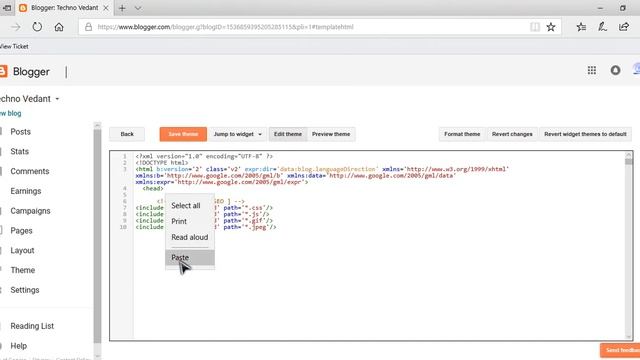Open Posts in the sidebar
Viewport: 640px width, 360px height.
(x=20, y=132)
